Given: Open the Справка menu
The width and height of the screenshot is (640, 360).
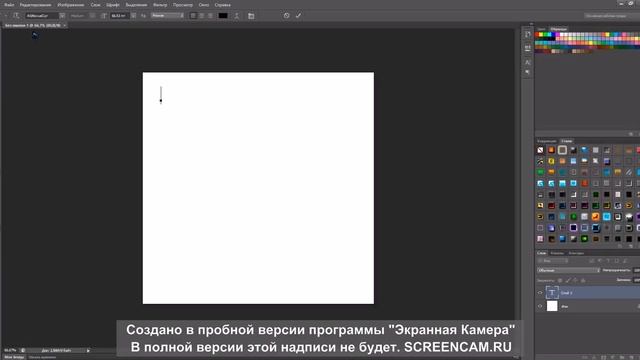Looking at the screenshot, I should (222, 5).
